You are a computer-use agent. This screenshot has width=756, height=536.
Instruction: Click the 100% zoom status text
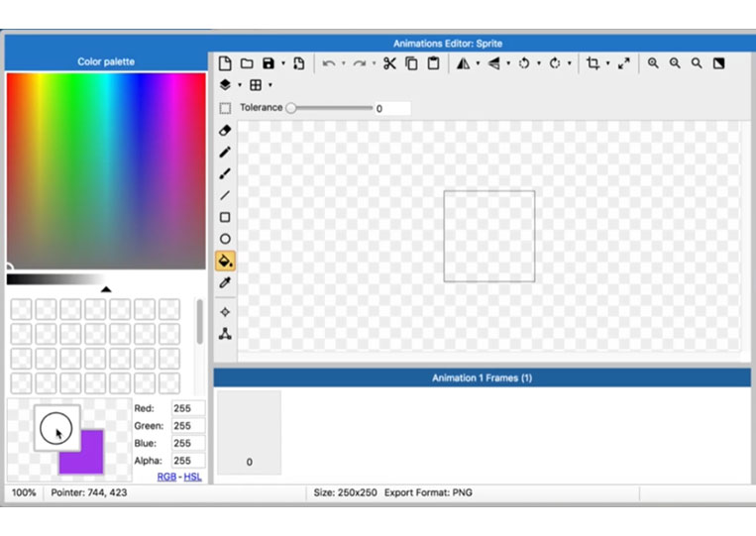point(24,492)
